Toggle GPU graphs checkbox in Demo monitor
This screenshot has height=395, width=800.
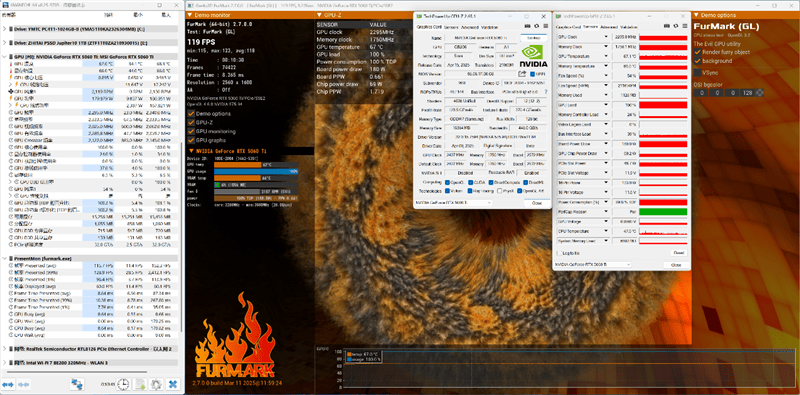point(191,140)
